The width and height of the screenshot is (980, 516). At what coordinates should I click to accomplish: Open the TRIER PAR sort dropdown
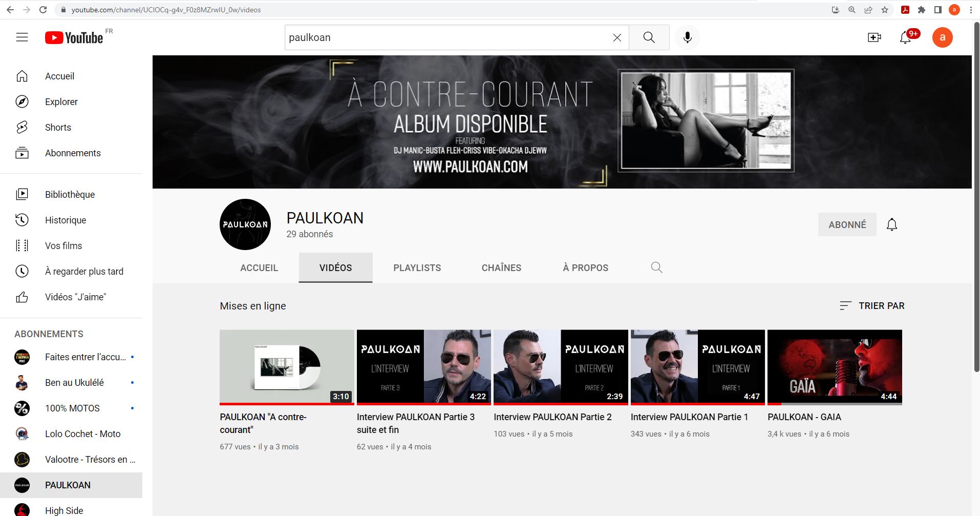pyautogui.click(x=872, y=305)
